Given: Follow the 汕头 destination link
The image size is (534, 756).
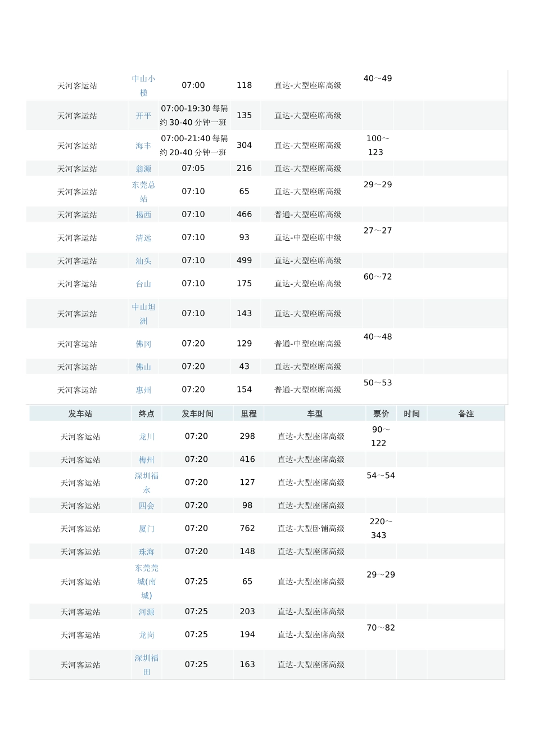Looking at the screenshot, I should (x=143, y=261).
